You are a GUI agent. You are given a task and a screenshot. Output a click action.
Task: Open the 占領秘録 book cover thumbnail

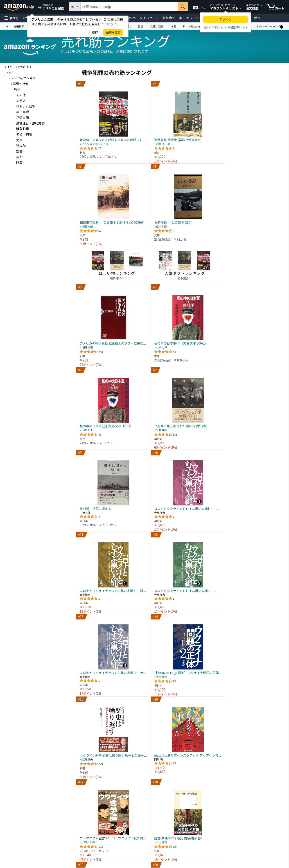pos(188,197)
